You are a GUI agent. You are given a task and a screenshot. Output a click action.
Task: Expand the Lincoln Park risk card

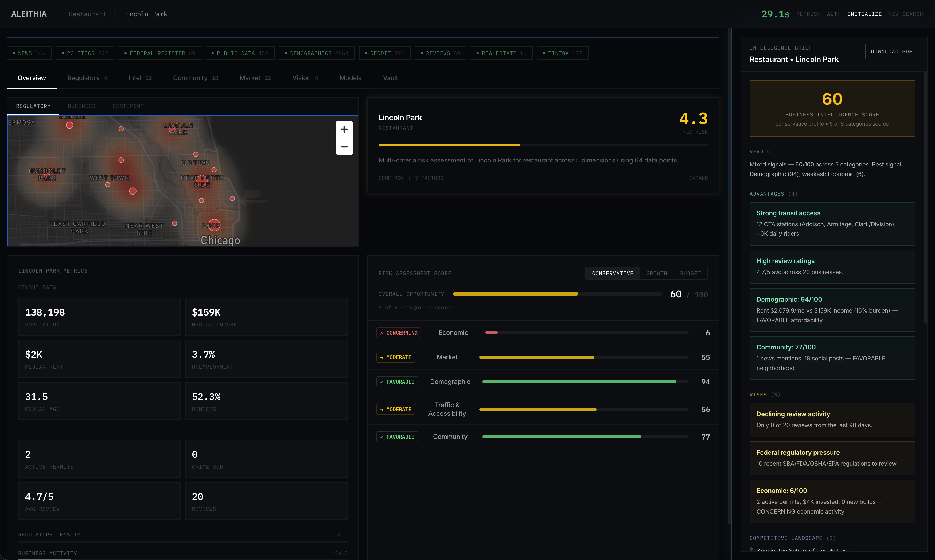pos(698,178)
